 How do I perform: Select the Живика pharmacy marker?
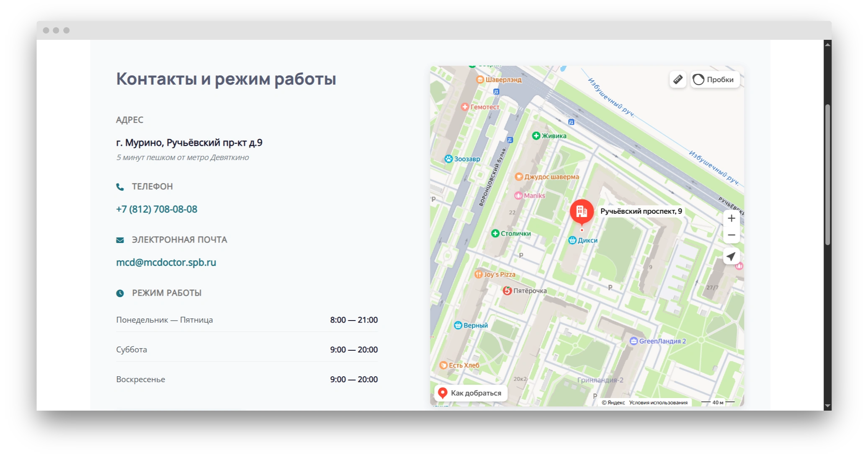[549, 136]
